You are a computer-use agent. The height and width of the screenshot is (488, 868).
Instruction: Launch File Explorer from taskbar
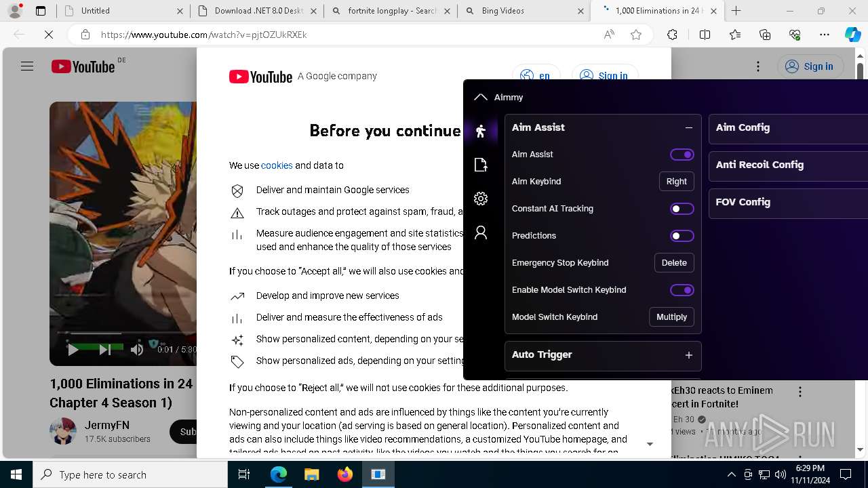coord(311,474)
